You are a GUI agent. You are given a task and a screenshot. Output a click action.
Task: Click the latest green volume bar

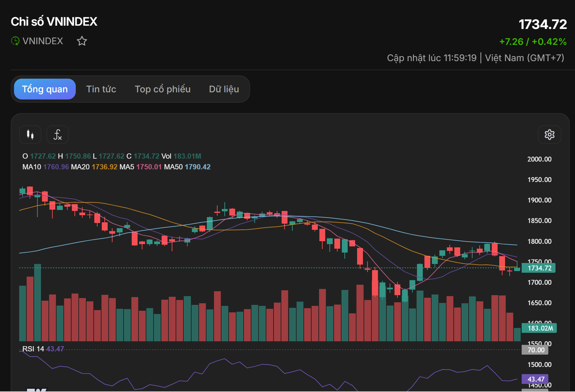point(517,334)
